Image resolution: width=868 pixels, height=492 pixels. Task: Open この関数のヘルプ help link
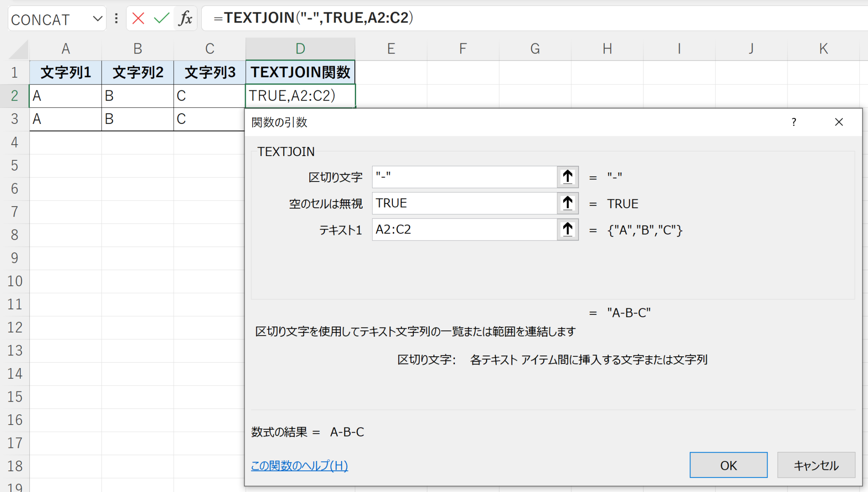click(299, 465)
